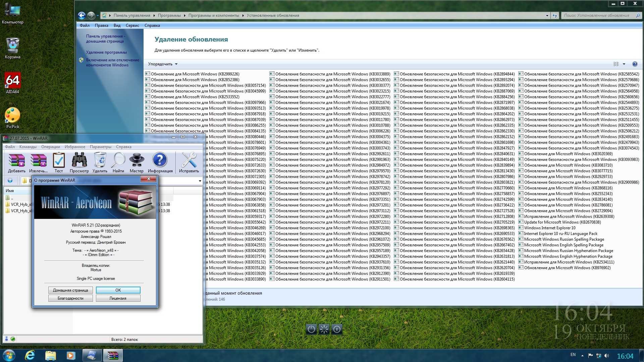The width and height of the screenshot is (644, 362).
Task: Click the power button desktop gadget icon
Action: [x=311, y=329]
